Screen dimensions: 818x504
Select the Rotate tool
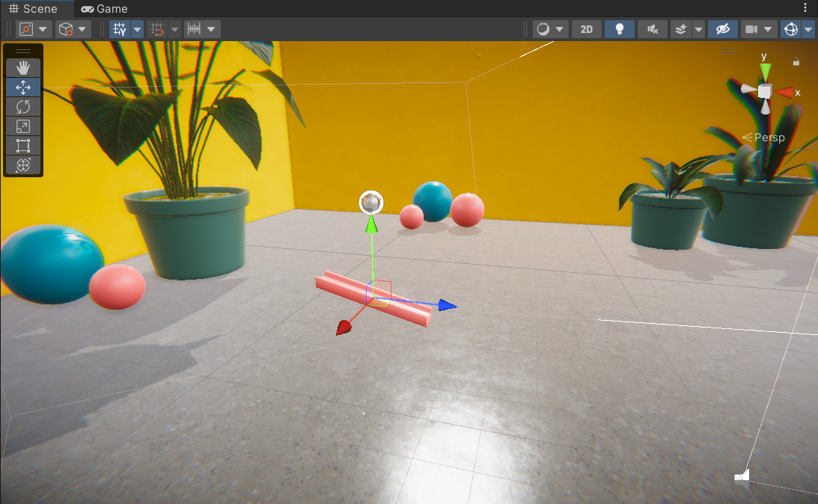click(23, 106)
